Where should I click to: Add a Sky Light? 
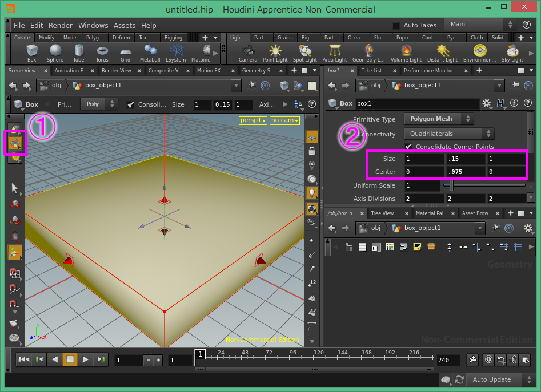512,54
